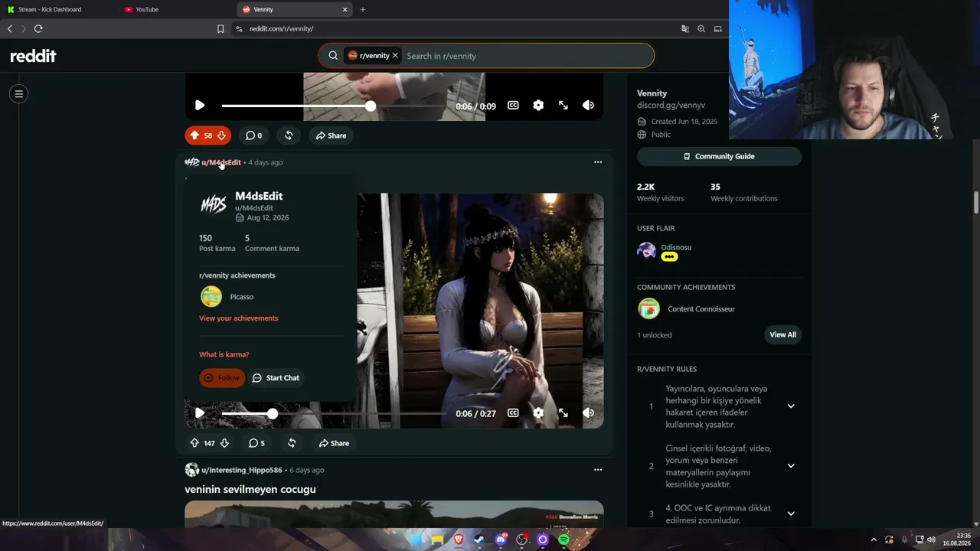Viewport: 980px width, 551px height.
Task: Mute the 0:09 video sound
Action: [588, 106]
